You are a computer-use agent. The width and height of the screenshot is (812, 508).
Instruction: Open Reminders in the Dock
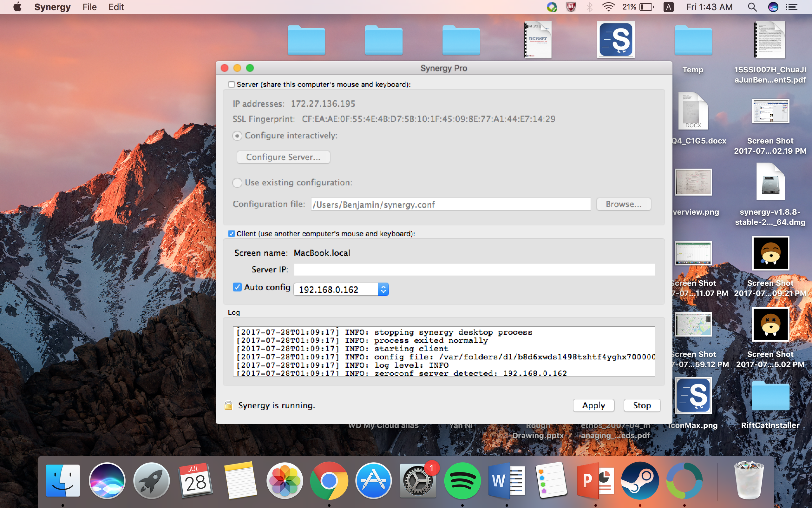point(551,480)
